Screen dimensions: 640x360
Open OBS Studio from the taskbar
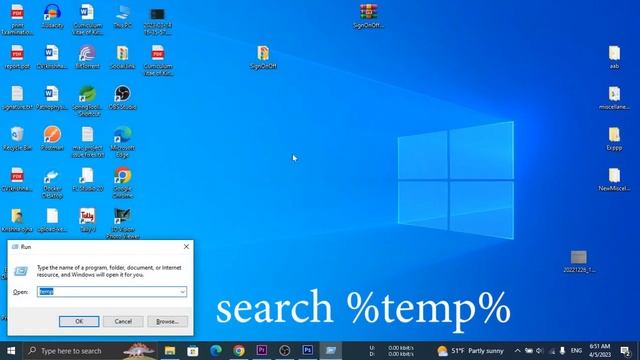(x=284, y=350)
